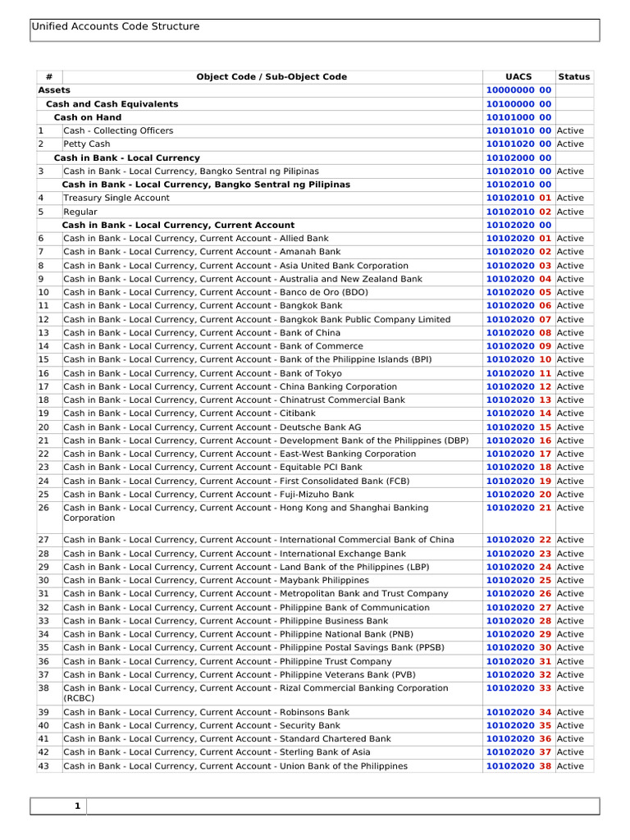Click UACS code 10000000 00
The width and height of the screenshot is (630, 840).
518,90
